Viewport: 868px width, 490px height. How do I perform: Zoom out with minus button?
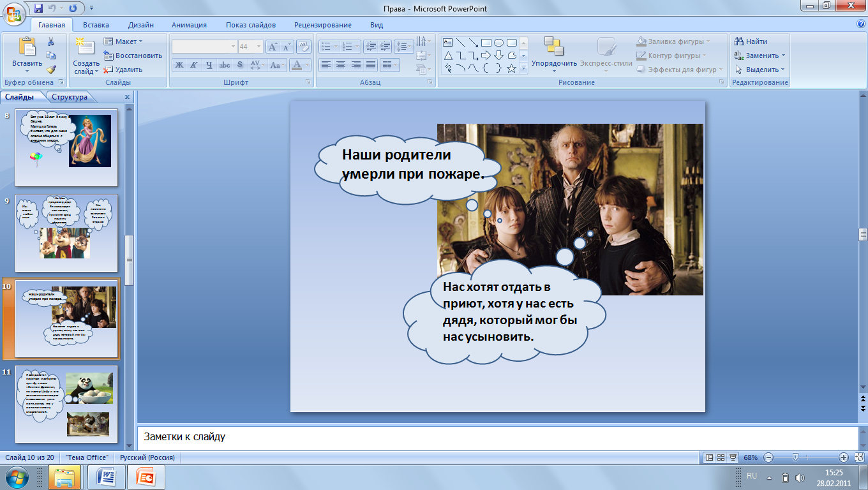pos(768,457)
